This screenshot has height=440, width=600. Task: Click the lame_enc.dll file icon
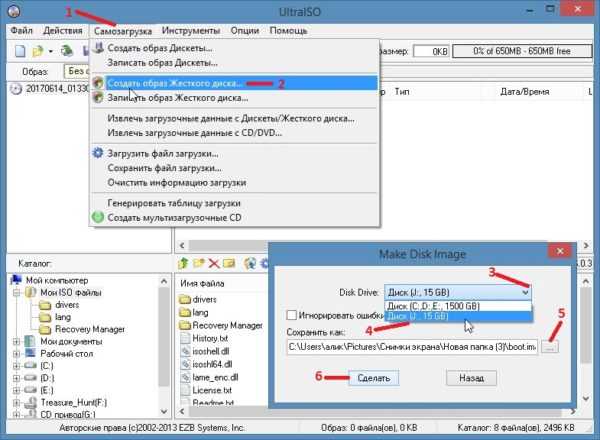pos(186,377)
